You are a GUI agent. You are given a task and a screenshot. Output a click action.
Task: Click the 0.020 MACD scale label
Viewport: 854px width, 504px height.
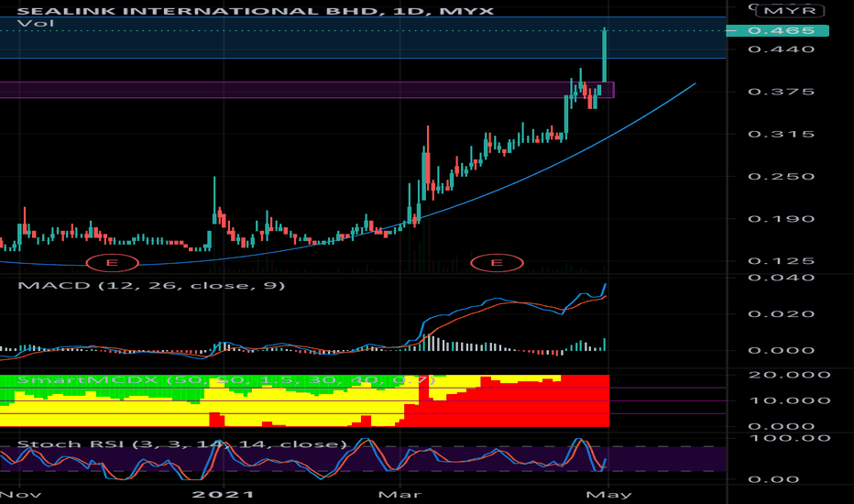[x=781, y=313]
